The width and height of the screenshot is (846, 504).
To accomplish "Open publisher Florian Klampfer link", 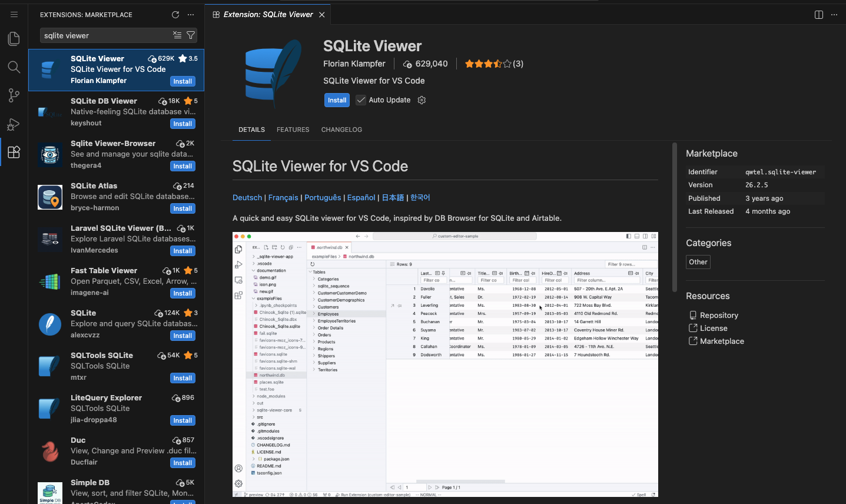I will point(354,64).
